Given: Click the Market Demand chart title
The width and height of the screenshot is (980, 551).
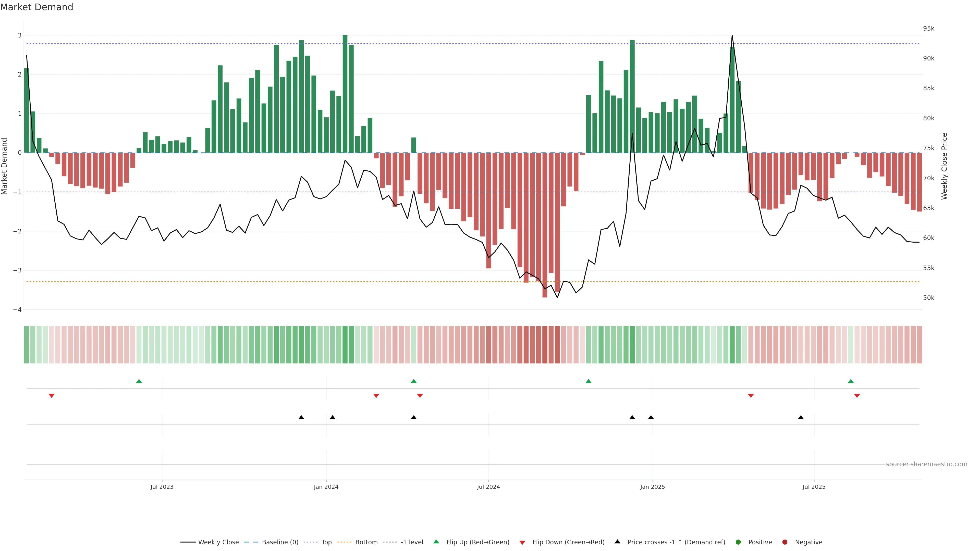Looking at the screenshot, I should (x=36, y=7).
